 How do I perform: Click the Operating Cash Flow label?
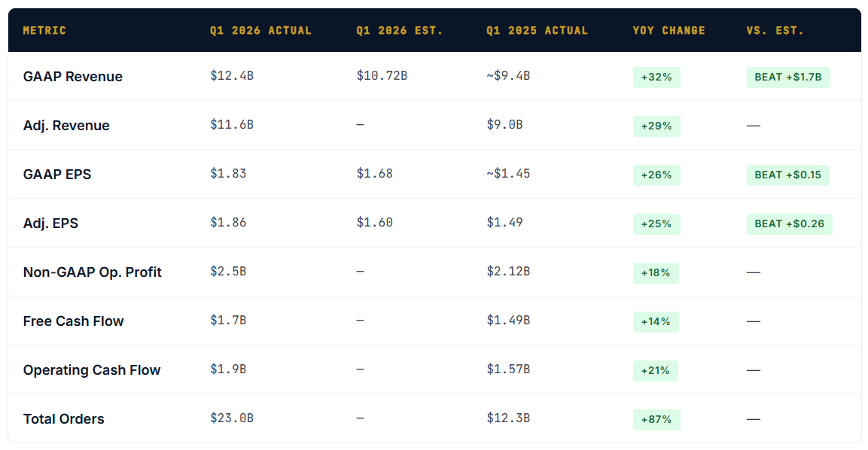(x=91, y=369)
